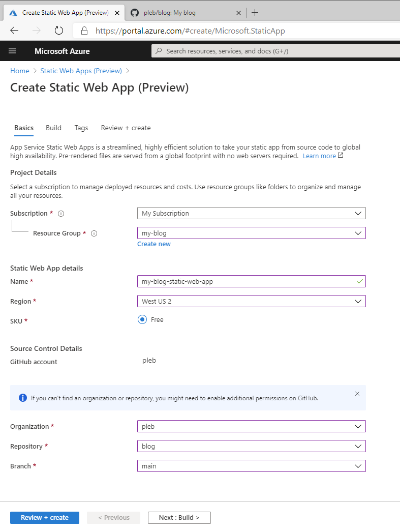Open the Region dropdown showing West US 2
The height and width of the screenshot is (532, 400).
click(252, 301)
